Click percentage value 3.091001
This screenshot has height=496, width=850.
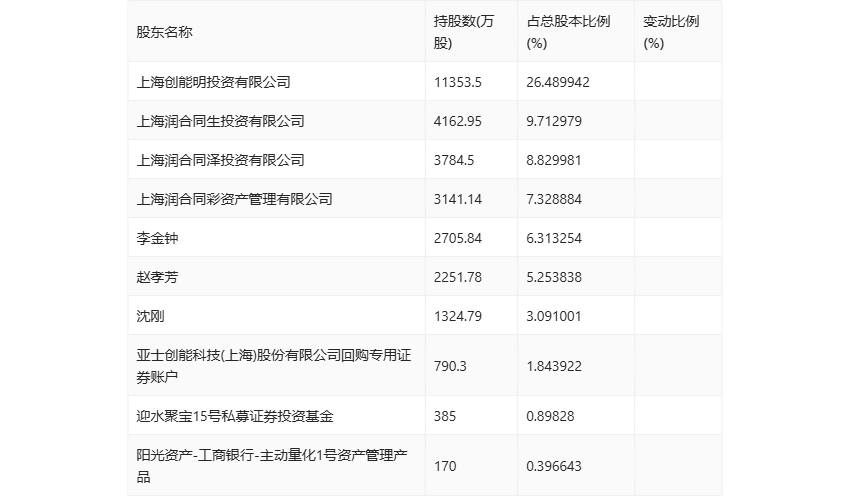pyautogui.click(x=554, y=316)
